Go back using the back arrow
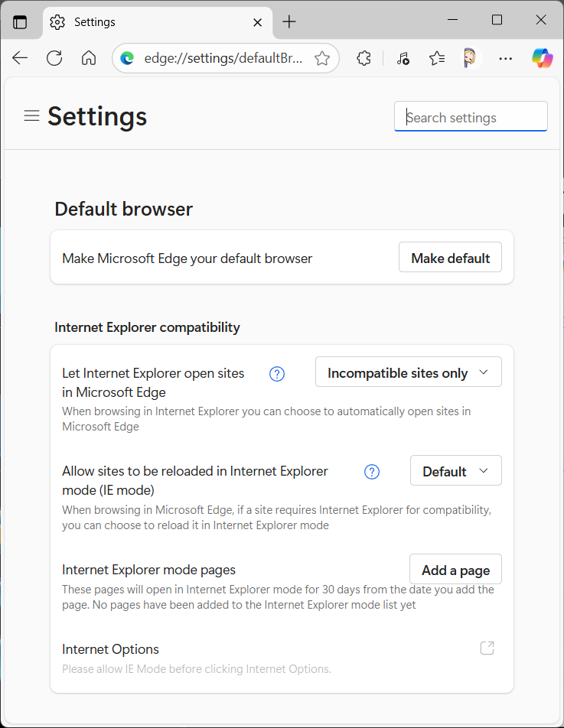 point(20,58)
